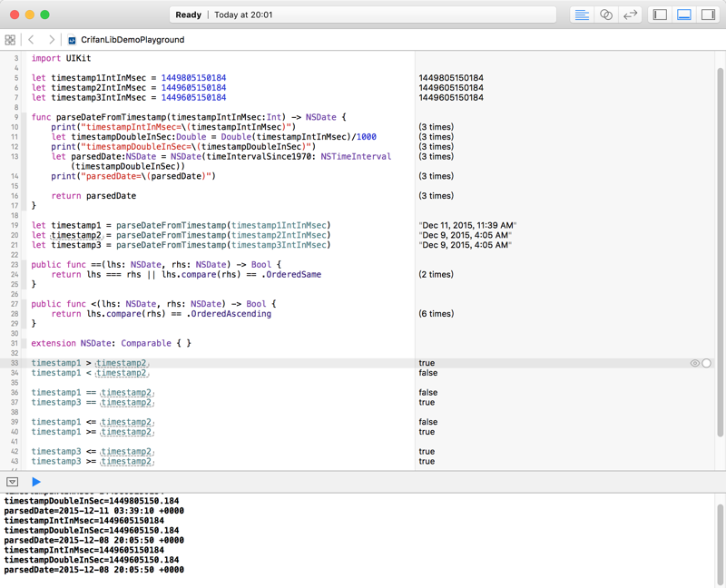Close the playground window
726x588 pixels.
click(x=15, y=15)
